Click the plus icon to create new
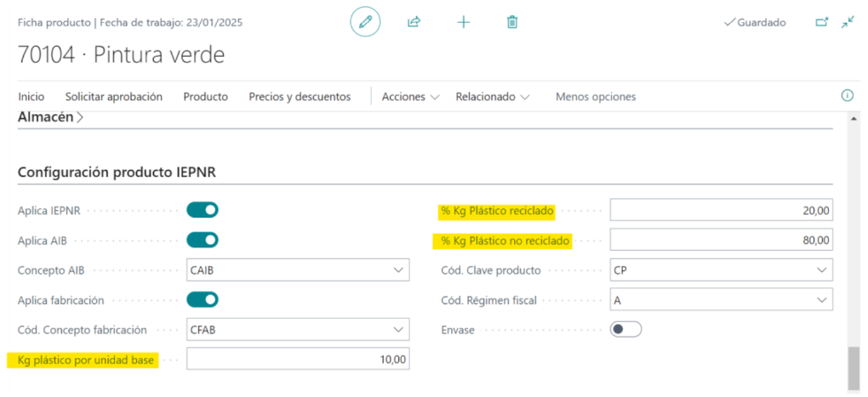Screen dimensions: 868x397 pyautogui.click(x=463, y=22)
